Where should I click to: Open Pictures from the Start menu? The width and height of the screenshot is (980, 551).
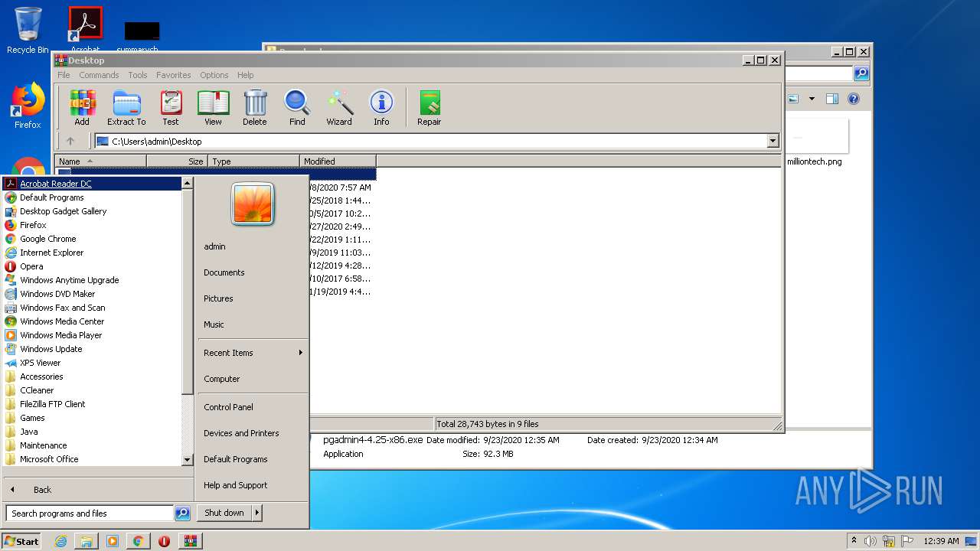218,298
